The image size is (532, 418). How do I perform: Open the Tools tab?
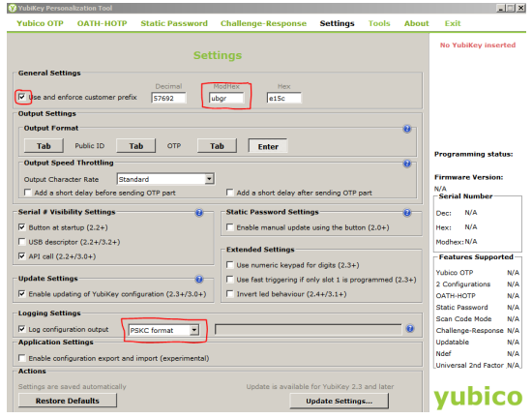379,23
